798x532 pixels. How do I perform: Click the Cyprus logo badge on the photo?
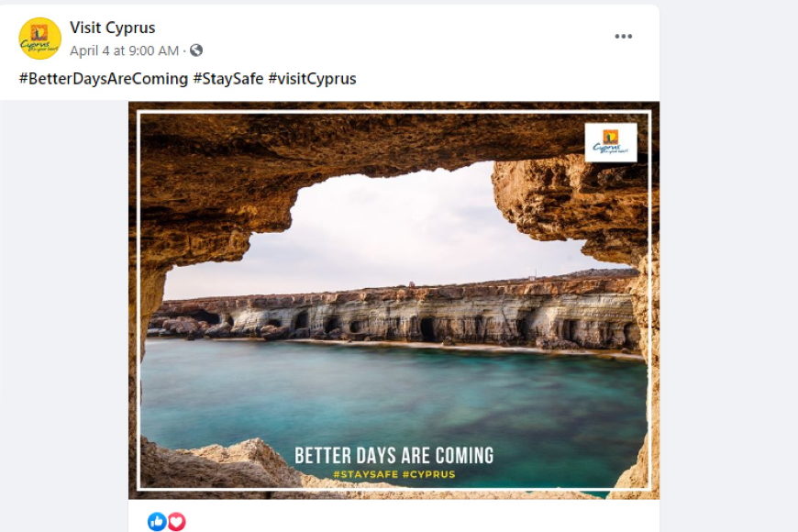point(611,142)
